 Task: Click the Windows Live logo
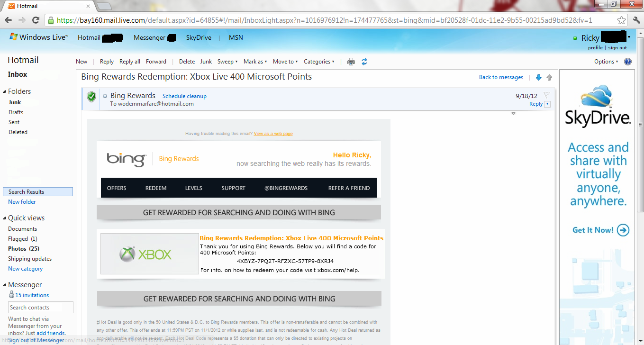39,37
